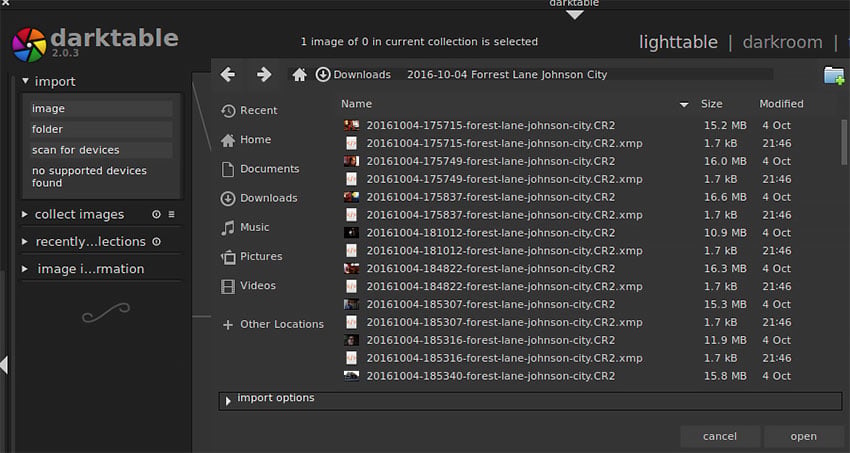
Task: Switch to the lighttable view
Action: [678, 42]
